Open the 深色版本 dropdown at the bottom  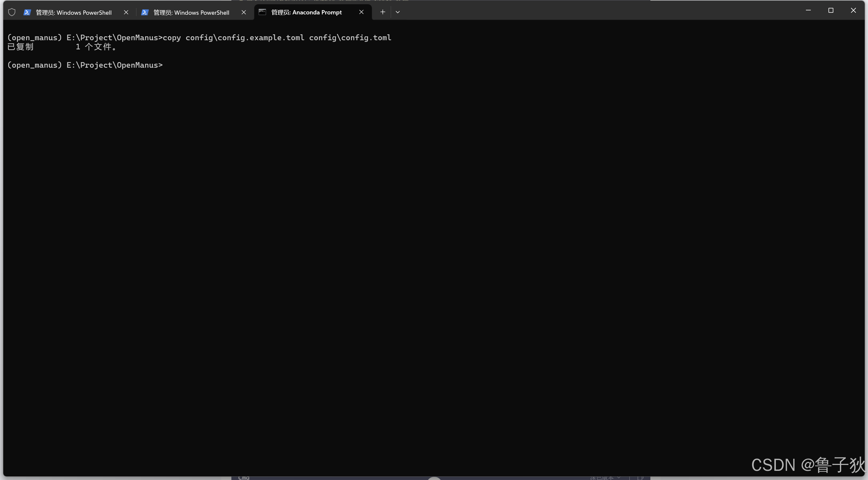[x=605, y=478]
